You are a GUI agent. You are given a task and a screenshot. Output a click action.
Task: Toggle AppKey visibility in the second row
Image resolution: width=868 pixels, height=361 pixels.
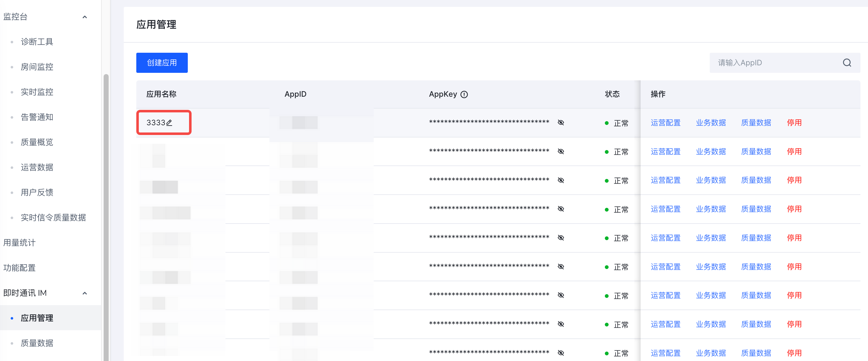pyautogui.click(x=561, y=152)
